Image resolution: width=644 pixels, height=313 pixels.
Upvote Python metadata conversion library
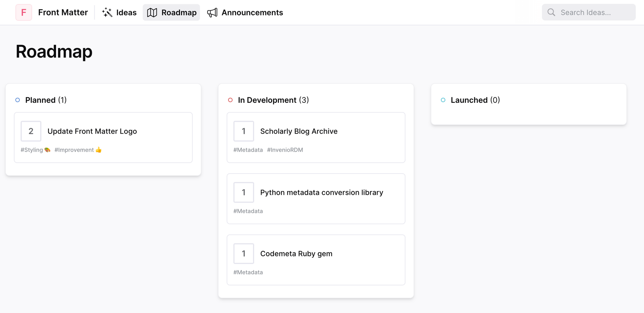[244, 192]
